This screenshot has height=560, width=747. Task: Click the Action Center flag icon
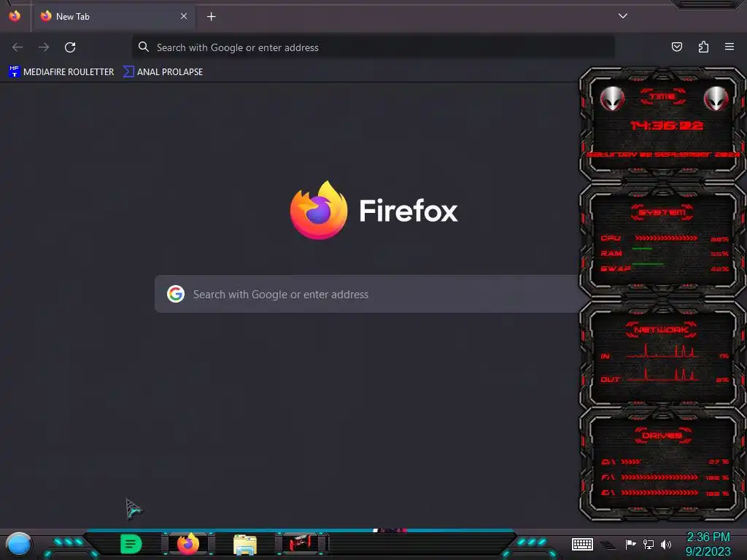coord(631,544)
